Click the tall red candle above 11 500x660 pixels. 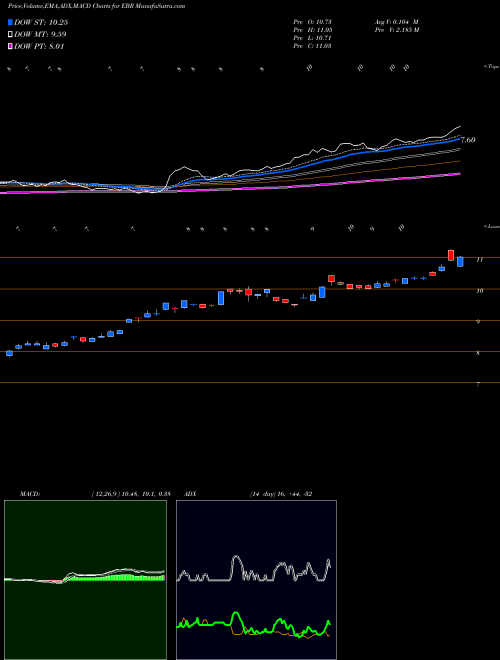pos(451,255)
